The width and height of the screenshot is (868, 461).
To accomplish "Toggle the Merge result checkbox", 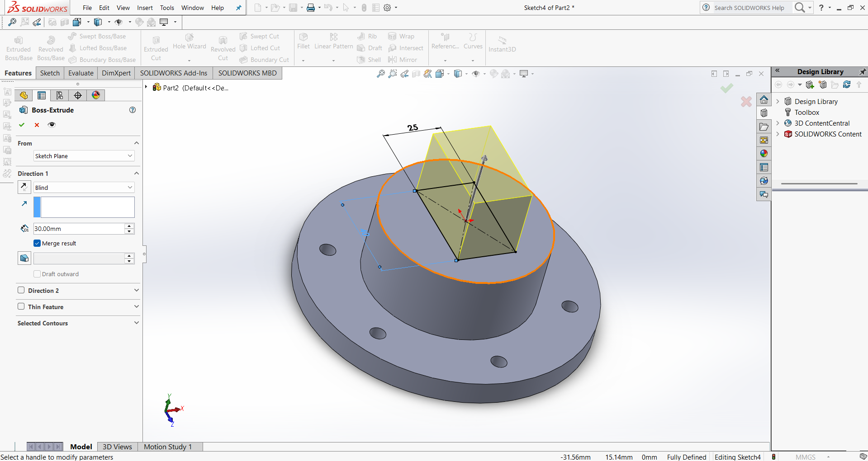I will pos(37,243).
